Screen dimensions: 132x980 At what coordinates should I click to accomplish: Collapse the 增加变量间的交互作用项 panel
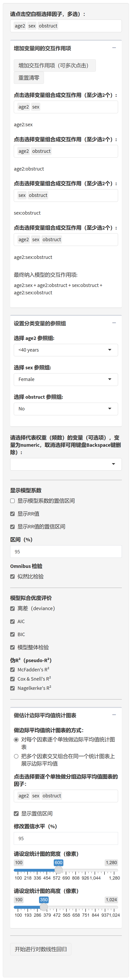pos(114,48)
